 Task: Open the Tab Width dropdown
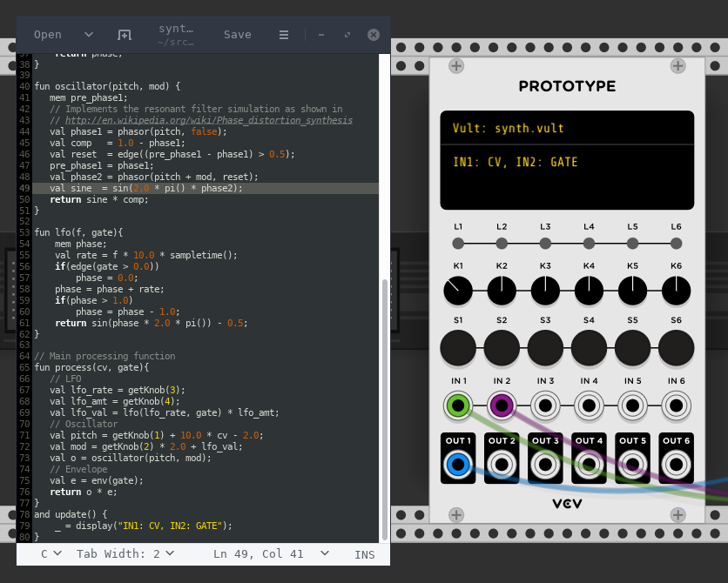pyautogui.click(x=125, y=553)
